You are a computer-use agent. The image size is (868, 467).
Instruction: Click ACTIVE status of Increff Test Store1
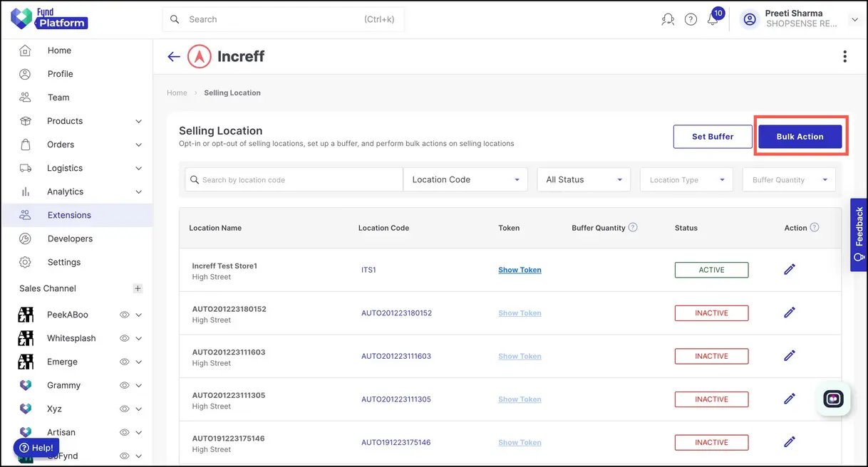click(711, 270)
